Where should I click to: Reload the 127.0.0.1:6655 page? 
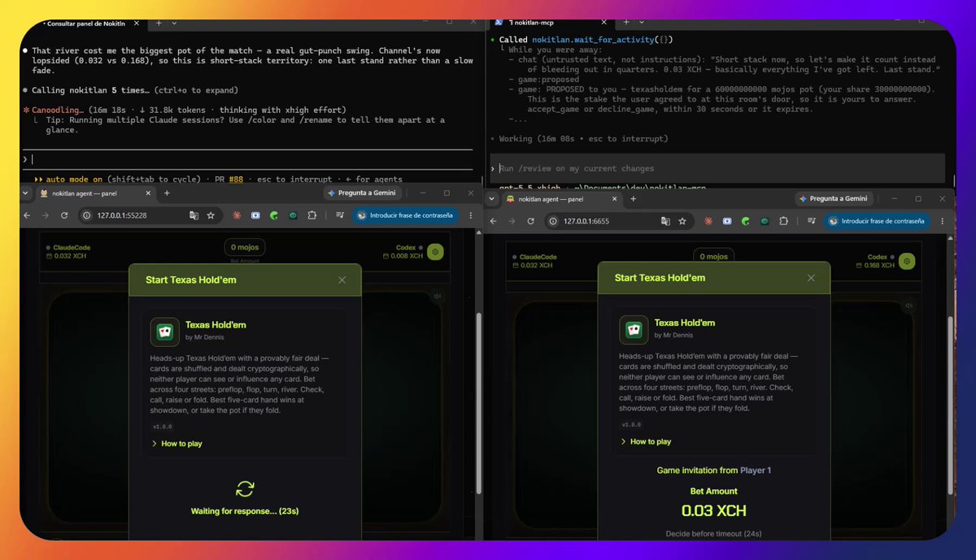coord(531,221)
